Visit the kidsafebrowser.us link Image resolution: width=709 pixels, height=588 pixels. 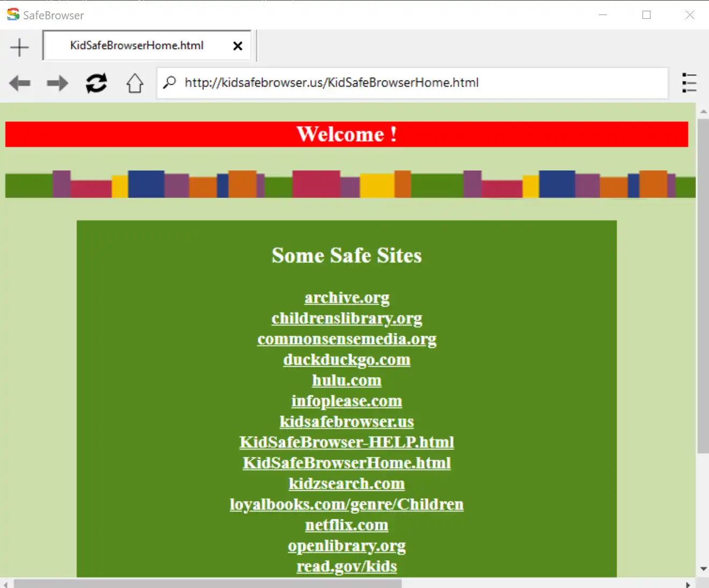click(347, 422)
